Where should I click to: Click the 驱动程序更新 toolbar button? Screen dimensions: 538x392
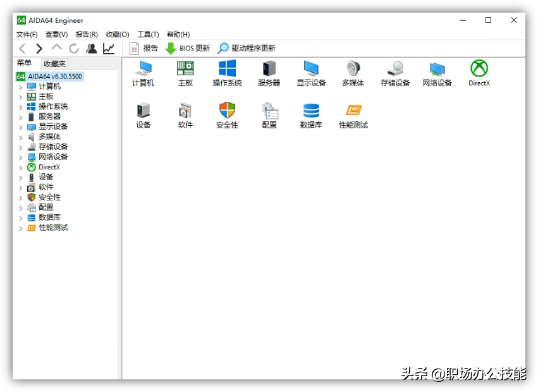(247, 49)
